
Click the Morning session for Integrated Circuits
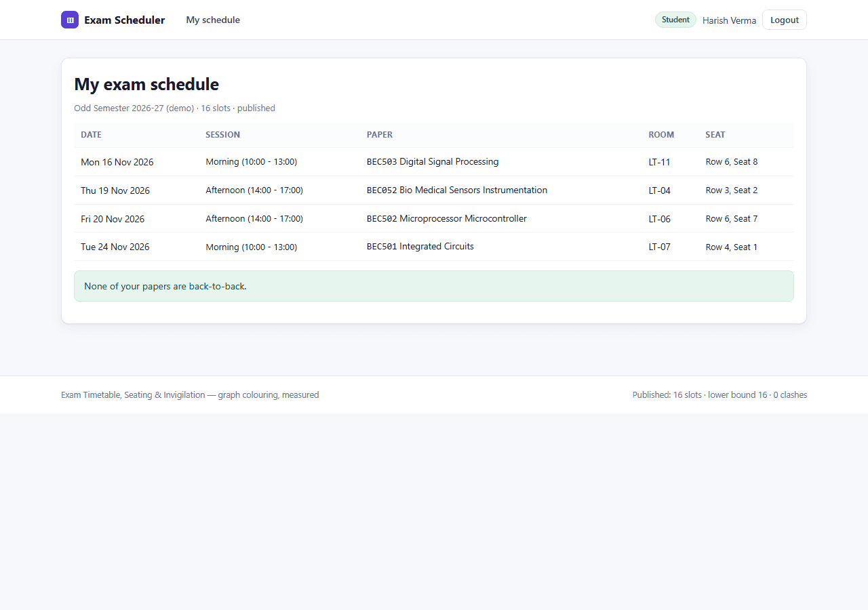(252, 247)
